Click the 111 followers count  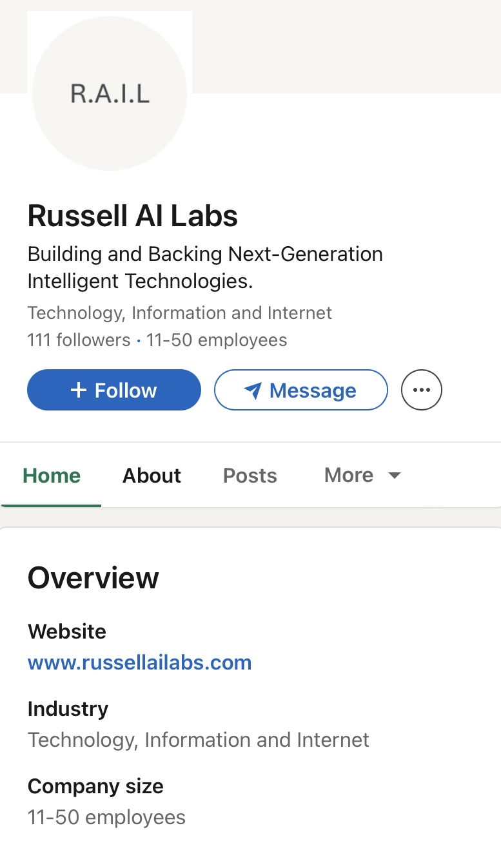tap(79, 340)
